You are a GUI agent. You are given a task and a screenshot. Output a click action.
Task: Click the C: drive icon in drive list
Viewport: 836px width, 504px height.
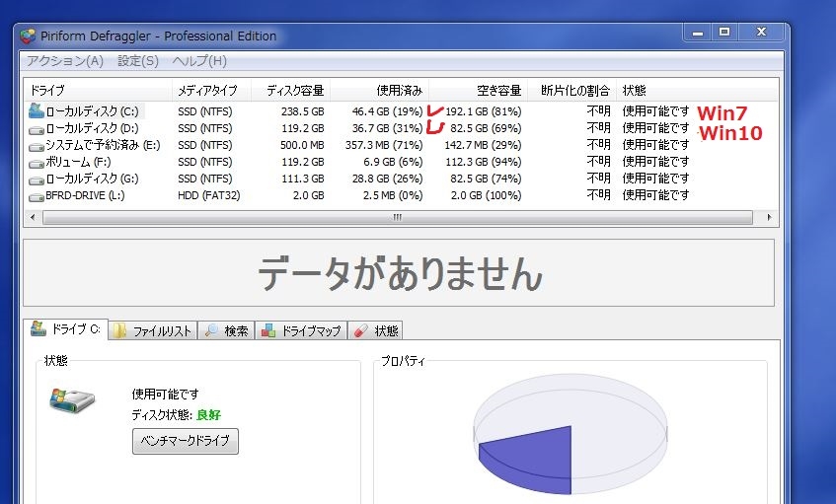[37, 110]
